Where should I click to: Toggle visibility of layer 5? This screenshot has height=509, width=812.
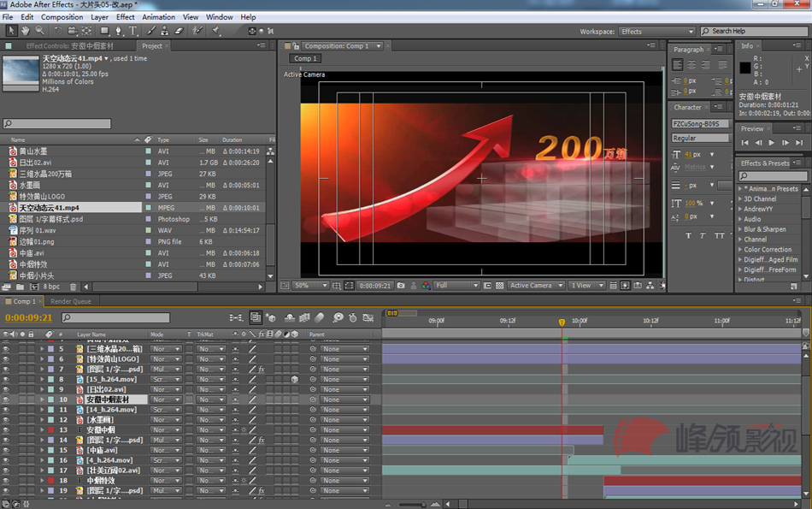[6, 349]
